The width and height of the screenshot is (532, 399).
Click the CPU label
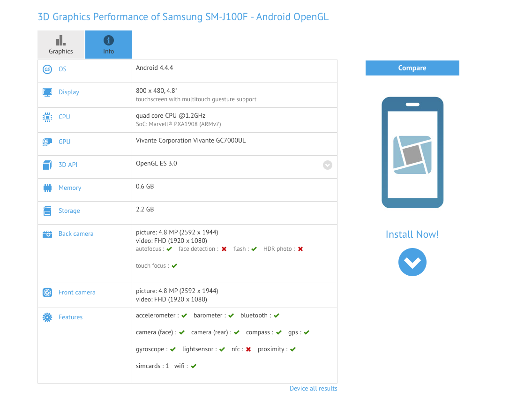(64, 117)
